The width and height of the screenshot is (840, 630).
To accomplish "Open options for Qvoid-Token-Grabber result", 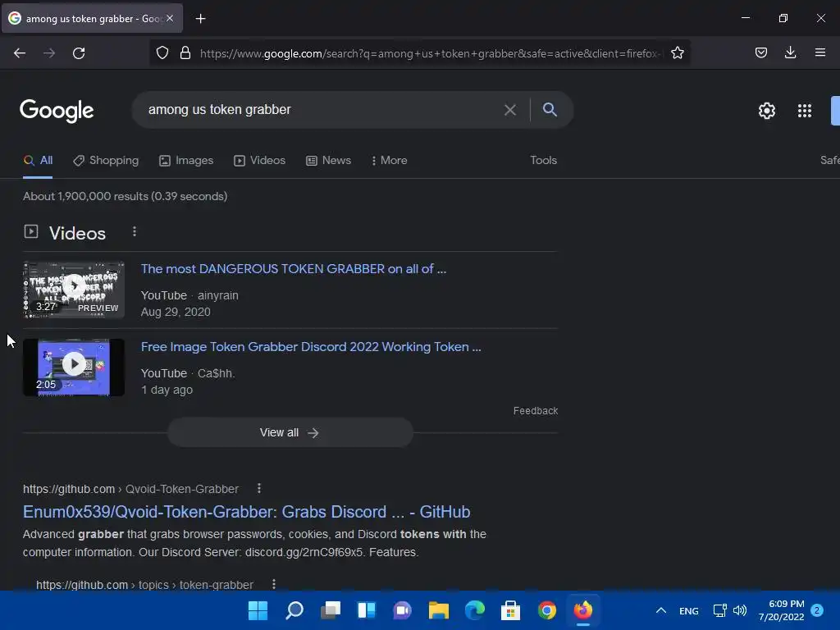I will click(x=259, y=489).
